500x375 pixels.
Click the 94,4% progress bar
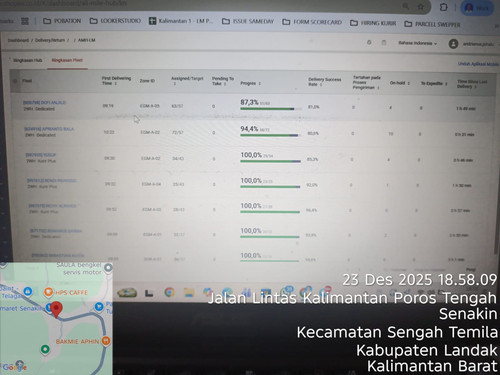(x=270, y=135)
